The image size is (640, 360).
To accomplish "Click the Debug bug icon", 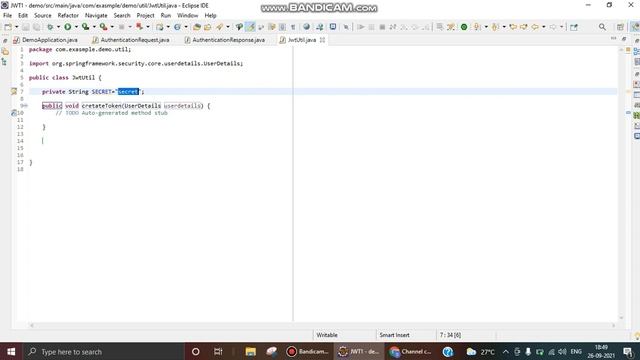I will coord(50,27).
